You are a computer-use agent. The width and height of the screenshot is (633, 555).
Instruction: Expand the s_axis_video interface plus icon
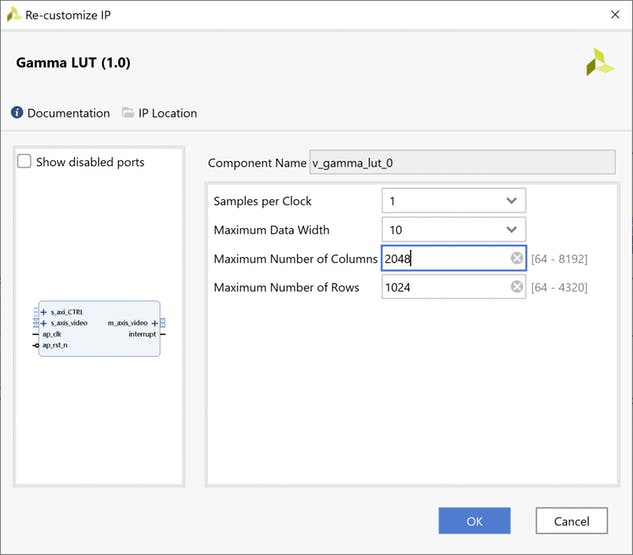[44, 323]
